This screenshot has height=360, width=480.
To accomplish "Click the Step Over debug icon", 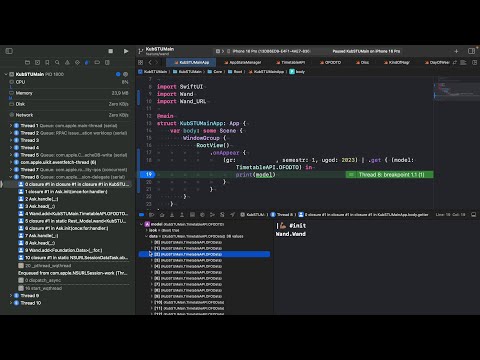I will [162, 215].
